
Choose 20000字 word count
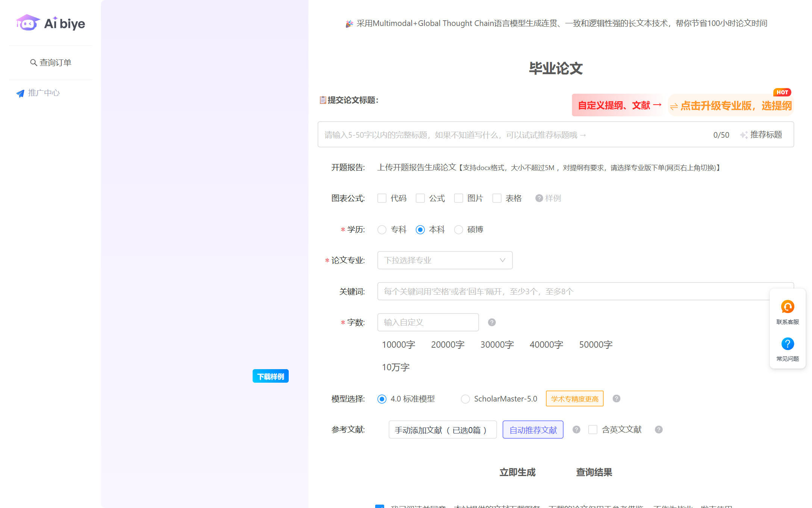pyautogui.click(x=448, y=345)
